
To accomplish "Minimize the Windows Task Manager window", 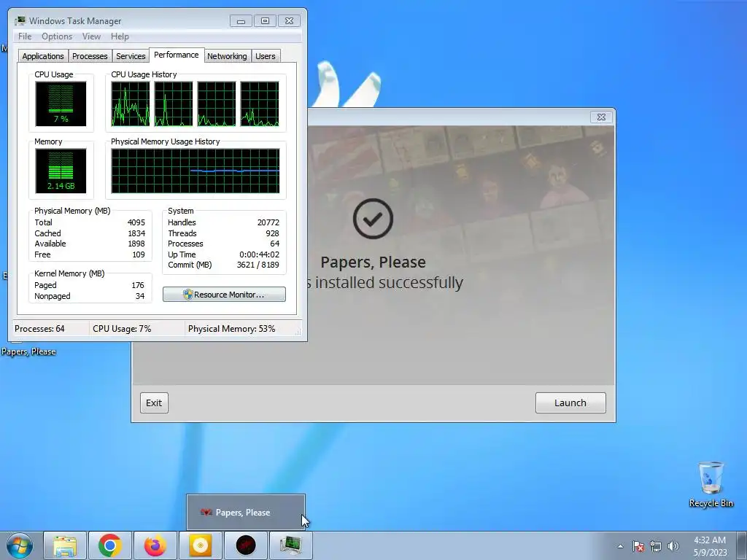I will (x=241, y=21).
